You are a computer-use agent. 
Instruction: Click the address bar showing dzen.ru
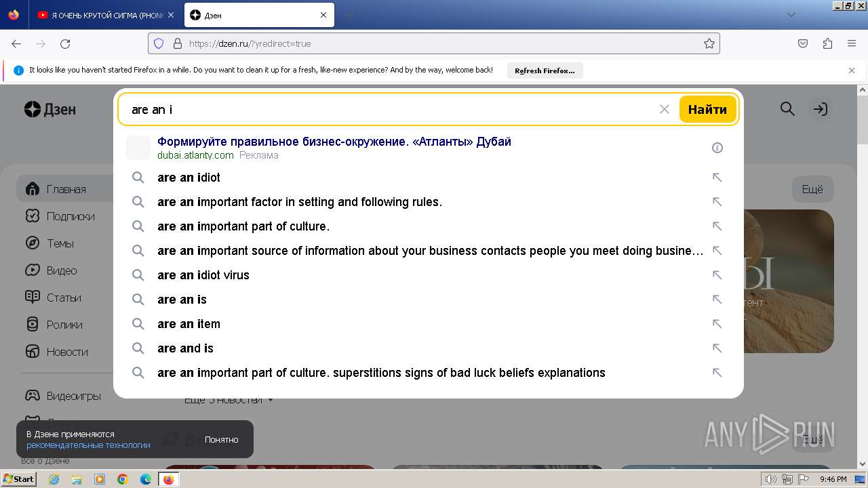[434, 43]
